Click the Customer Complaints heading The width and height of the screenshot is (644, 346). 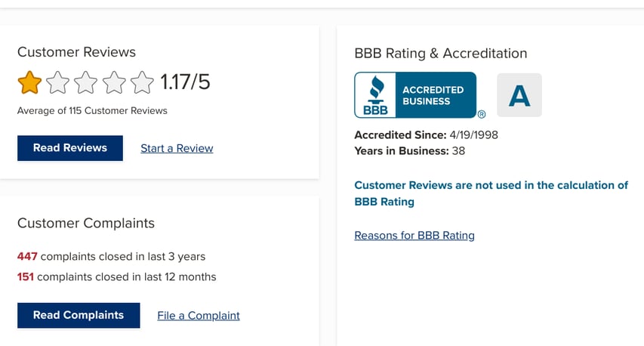85,224
